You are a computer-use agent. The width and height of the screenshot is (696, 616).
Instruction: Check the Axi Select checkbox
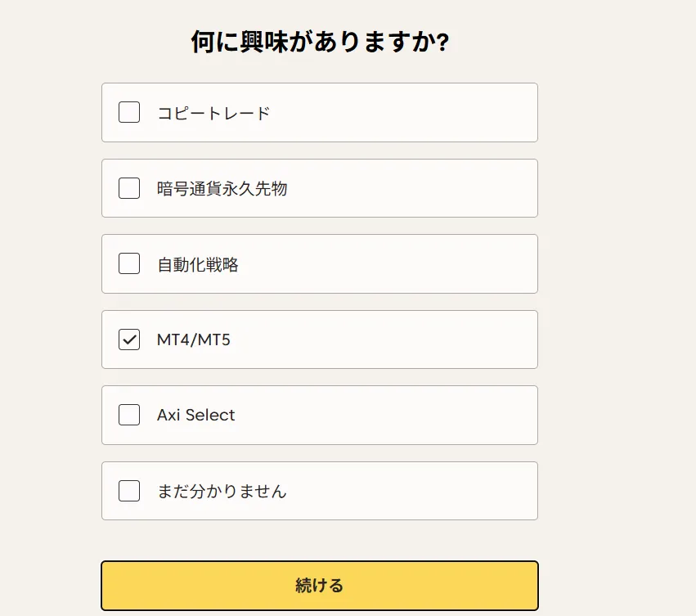pos(128,415)
